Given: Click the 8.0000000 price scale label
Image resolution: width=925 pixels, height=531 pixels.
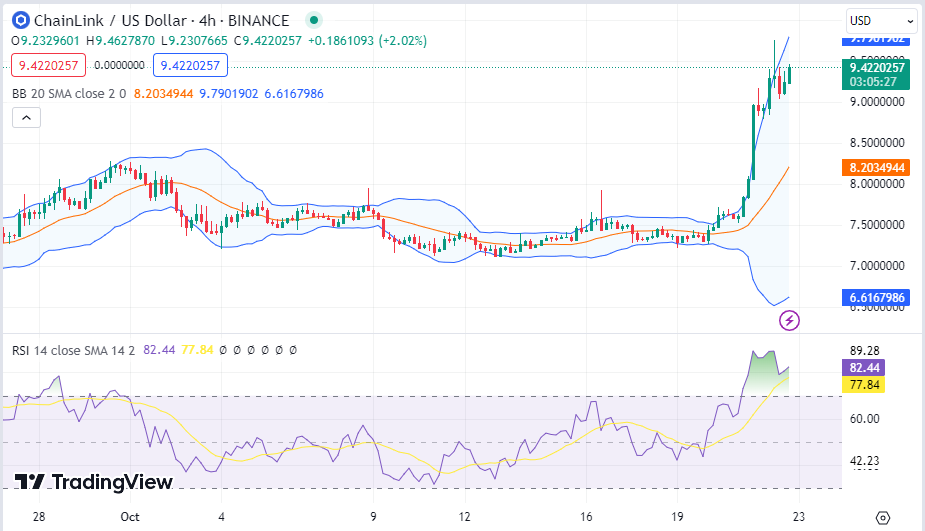Looking at the screenshot, I should pyautogui.click(x=877, y=184).
